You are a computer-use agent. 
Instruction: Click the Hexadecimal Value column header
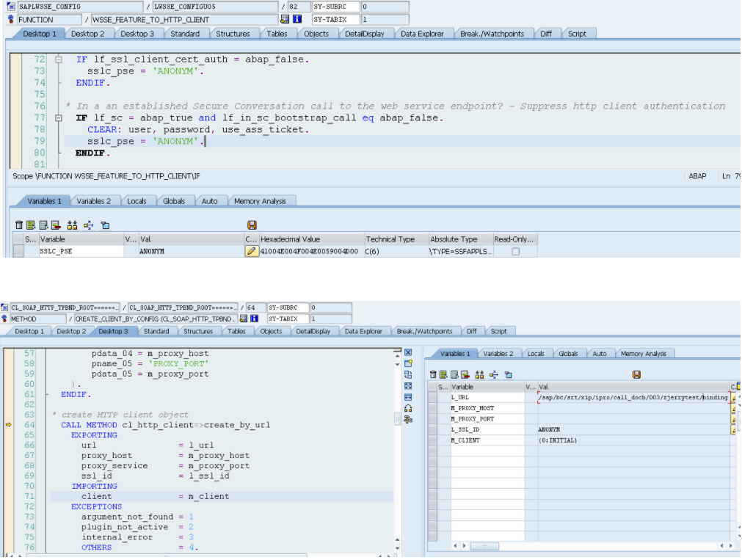pos(290,239)
